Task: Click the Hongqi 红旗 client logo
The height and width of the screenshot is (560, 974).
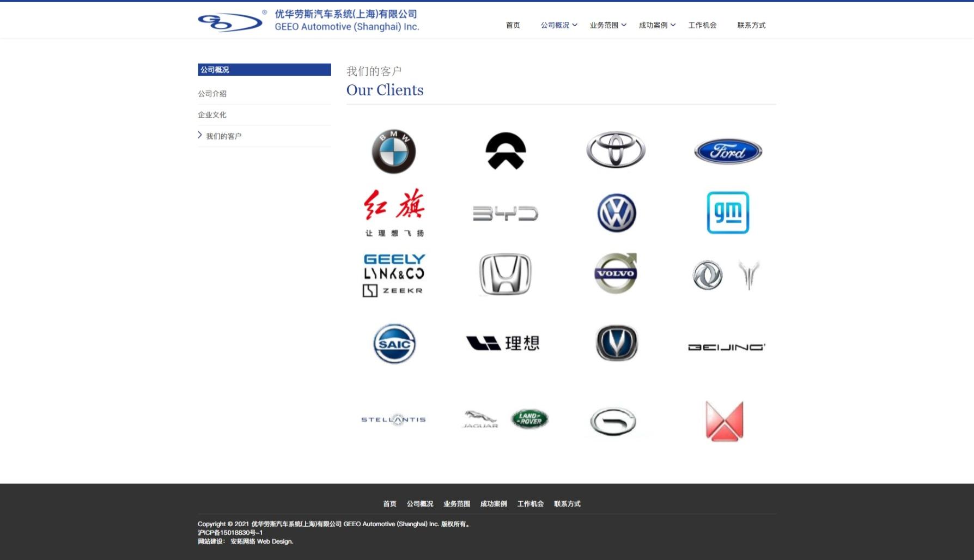Action: click(394, 212)
